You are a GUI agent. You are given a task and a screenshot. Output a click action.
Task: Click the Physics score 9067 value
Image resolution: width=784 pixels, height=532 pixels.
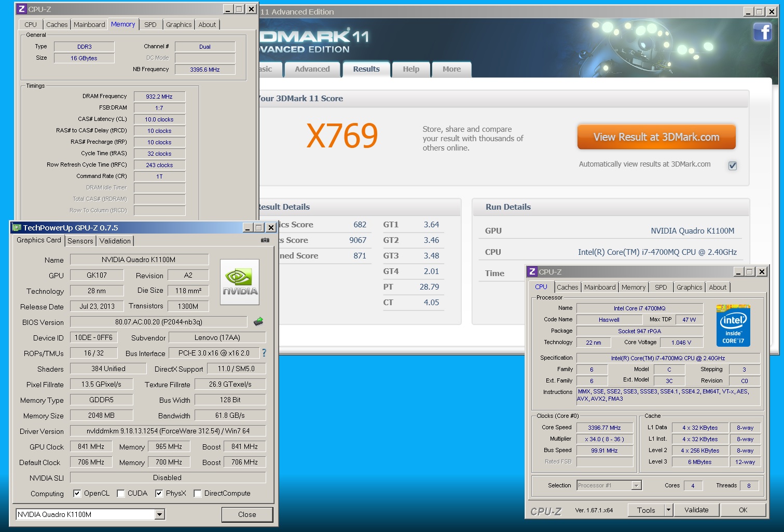357,240
